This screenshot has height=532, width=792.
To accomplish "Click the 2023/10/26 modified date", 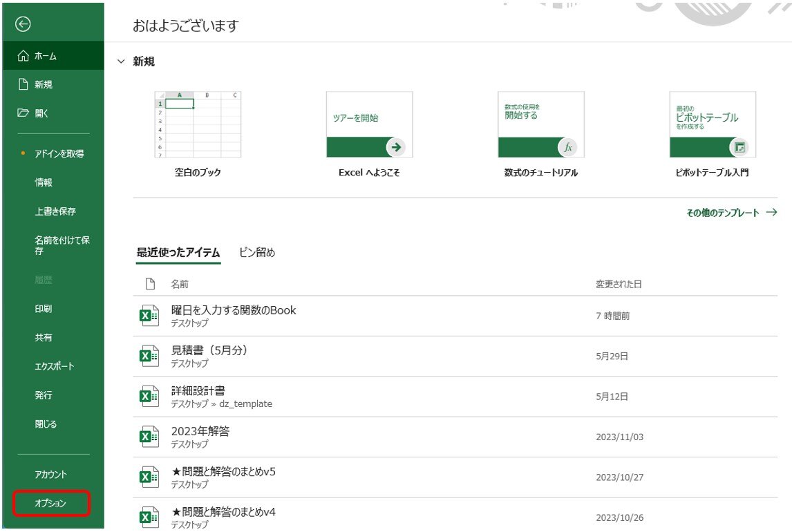I will (x=620, y=518).
